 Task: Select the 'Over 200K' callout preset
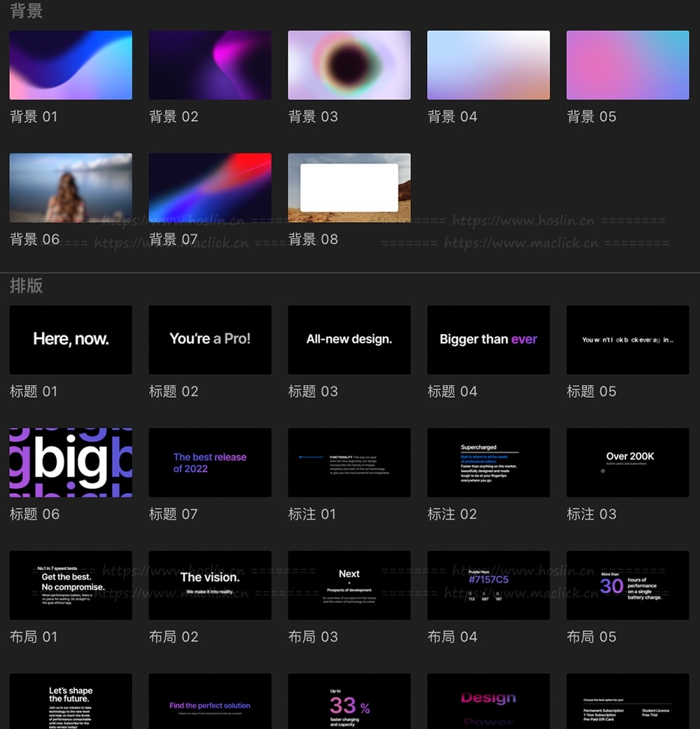coord(627,463)
